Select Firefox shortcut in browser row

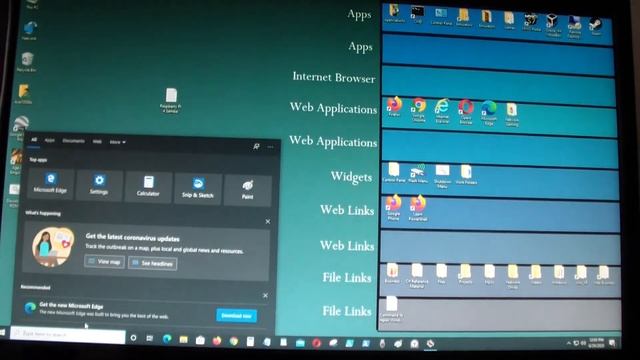coord(394,107)
